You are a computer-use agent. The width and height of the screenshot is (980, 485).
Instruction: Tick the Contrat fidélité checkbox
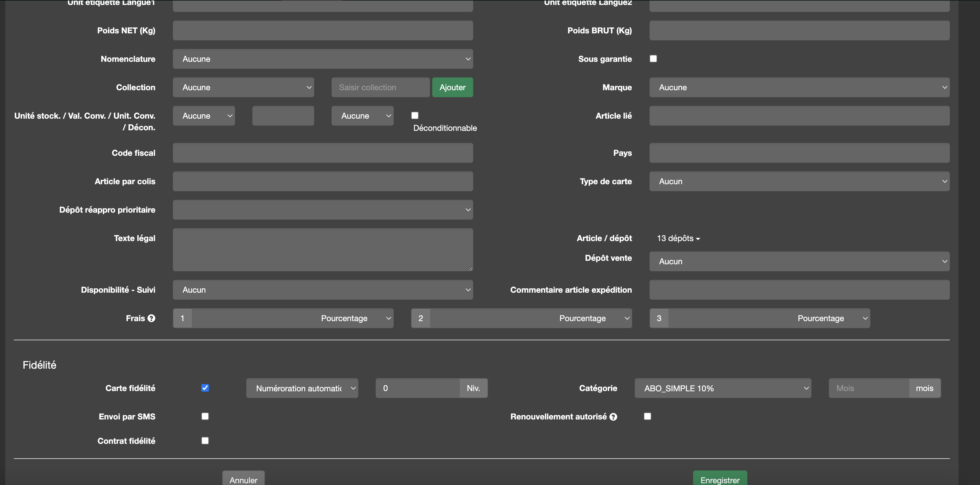pos(205,441)
